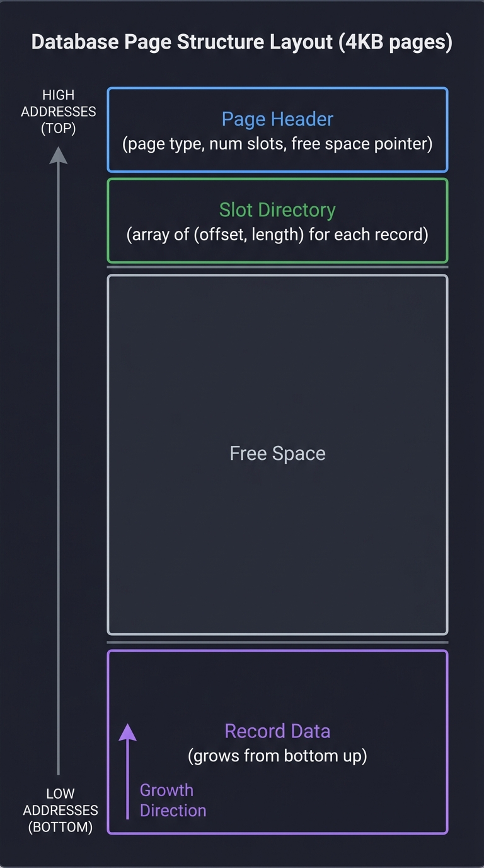484x868 pixels.
Task: Select the HIGH ADDRESSES (TOP) label
Action: [59, 112]
